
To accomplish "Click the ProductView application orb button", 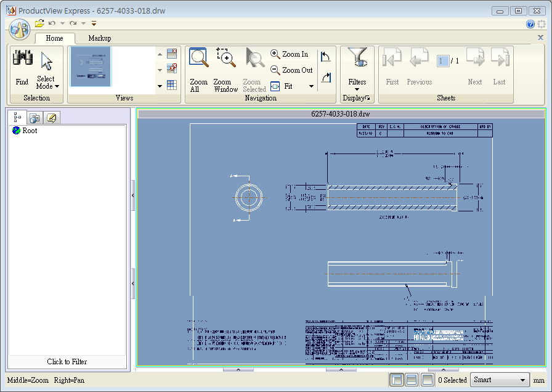I will tap(19, 29).
